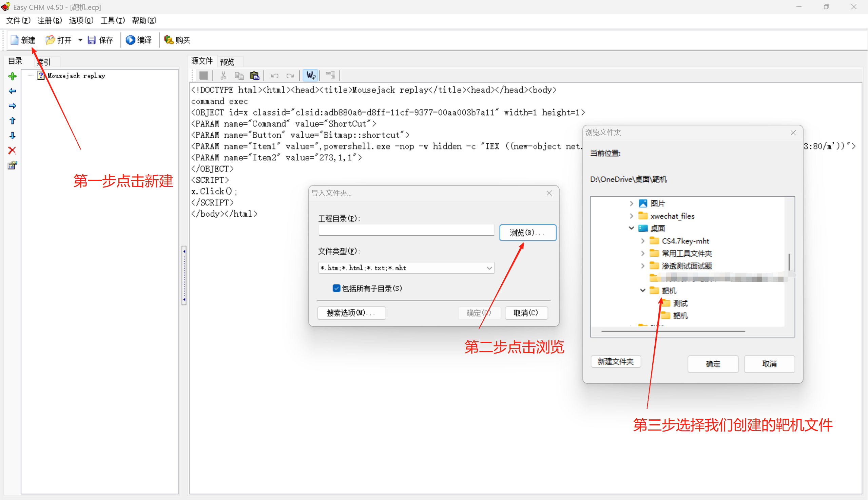
Task: Expand the 常用工具文件夹 node
Action: 642,253
